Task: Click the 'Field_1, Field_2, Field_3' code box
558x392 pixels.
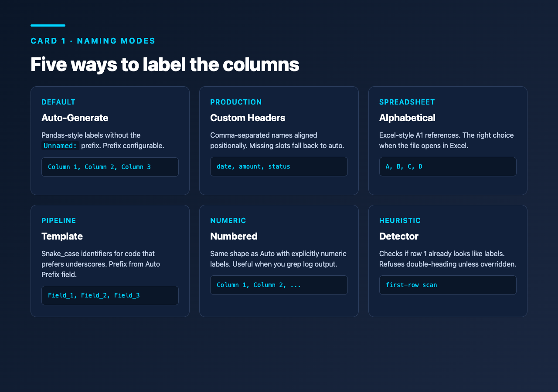Action: pyautogui.click(x=110, y=295)
